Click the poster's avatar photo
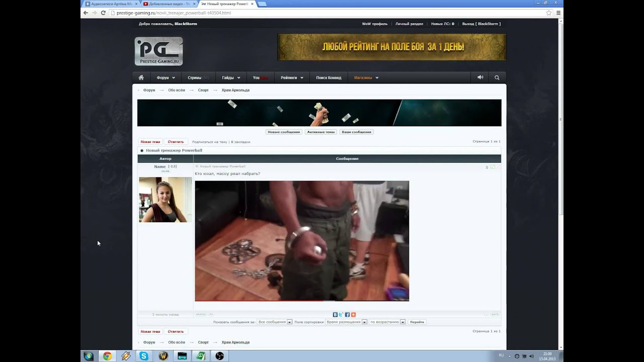This screenshot has width=644, height=362. [x=165, y=200]
